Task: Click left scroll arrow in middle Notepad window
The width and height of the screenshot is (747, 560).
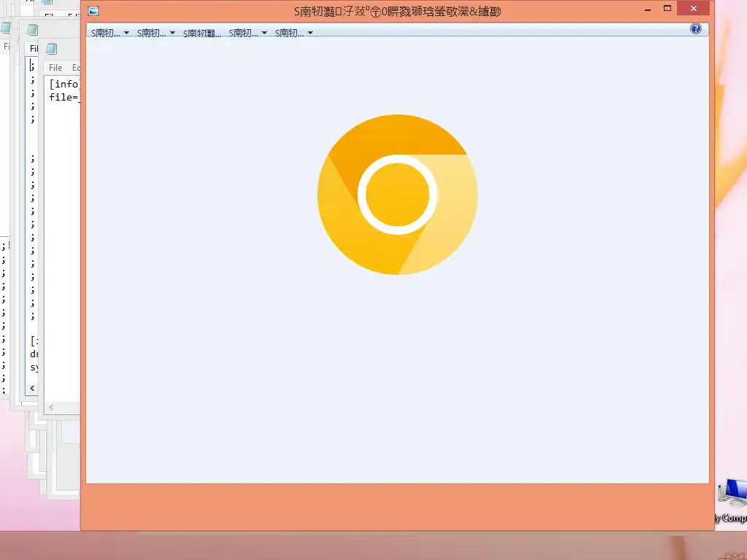Action: [x=32, y=388]
